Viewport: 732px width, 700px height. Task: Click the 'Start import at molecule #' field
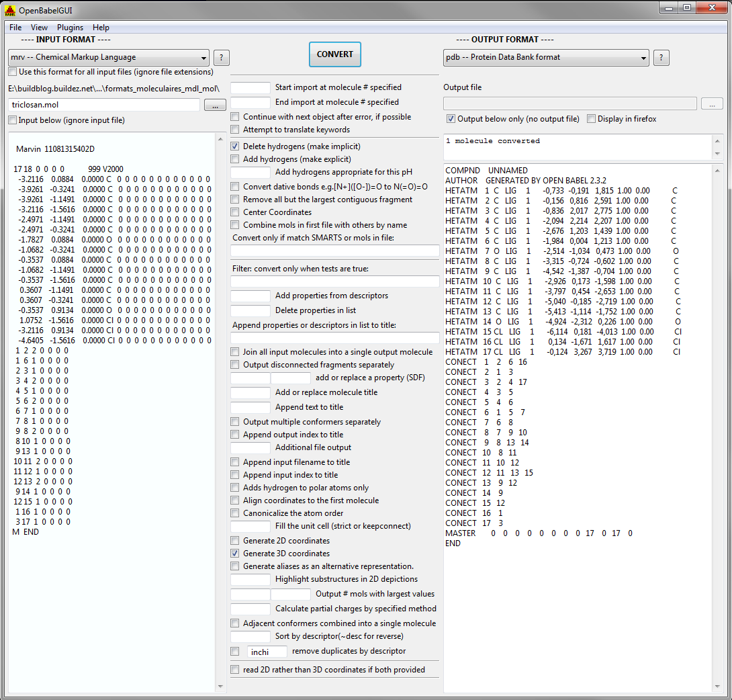[x=250, y=88]
